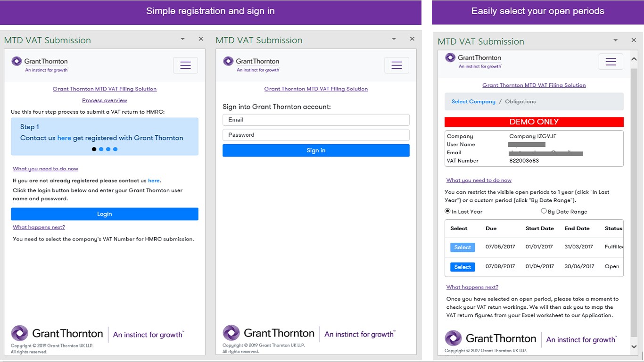Click Obligations breadcrumb item
The height and width of the screenshot is (362, 644).
pyautogui.click(x=520, y=101)
